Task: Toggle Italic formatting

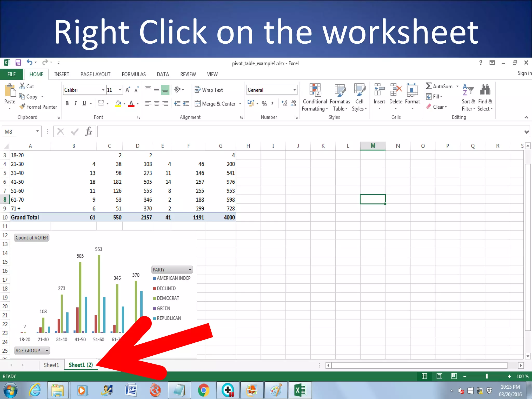Action: [76, 103]
